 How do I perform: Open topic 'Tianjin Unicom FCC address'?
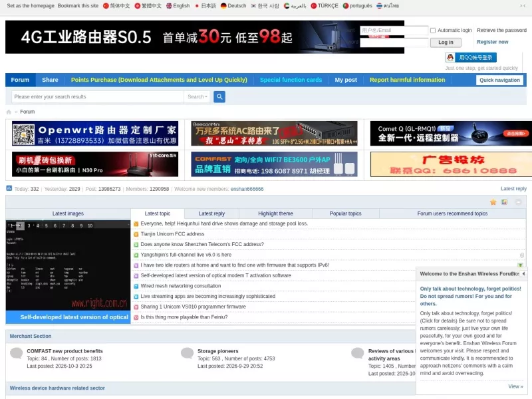click(x=172, y=234)
